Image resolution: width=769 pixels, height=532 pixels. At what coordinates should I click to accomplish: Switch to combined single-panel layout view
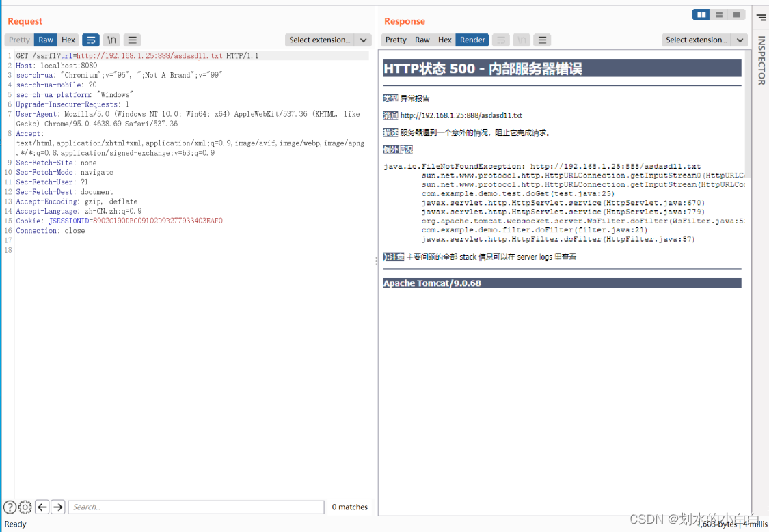tap(737, 15)
